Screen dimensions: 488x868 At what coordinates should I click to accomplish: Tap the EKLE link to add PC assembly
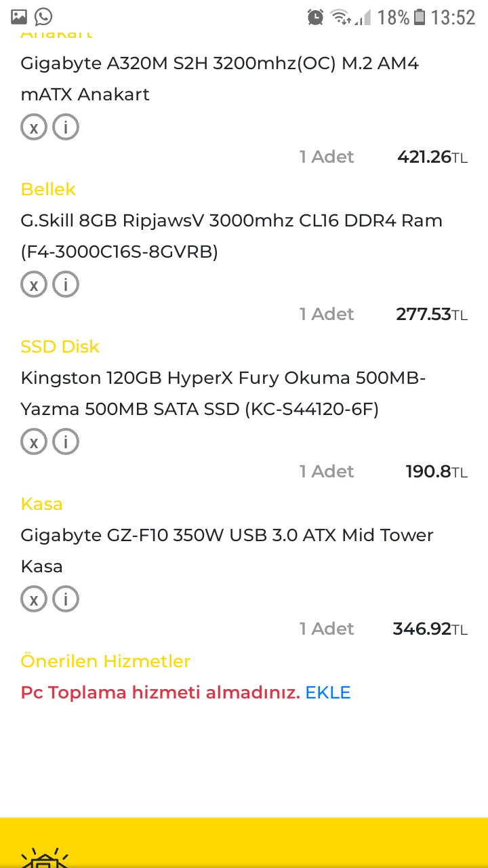(328, 692)
